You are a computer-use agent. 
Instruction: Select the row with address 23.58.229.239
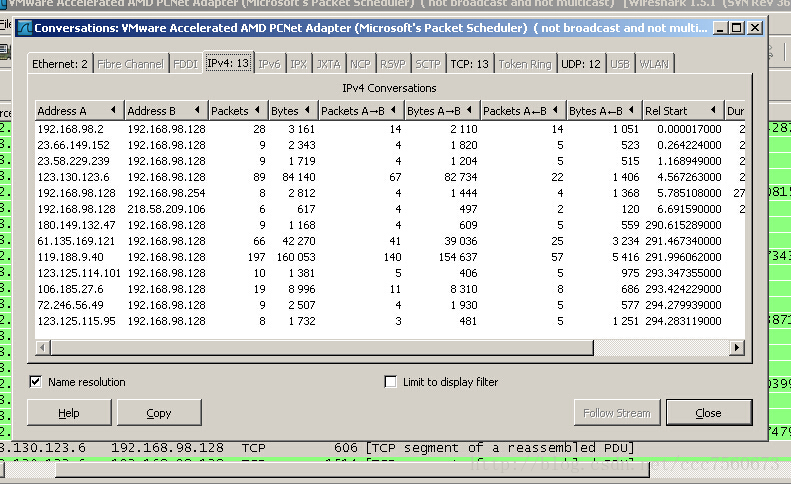390,161
